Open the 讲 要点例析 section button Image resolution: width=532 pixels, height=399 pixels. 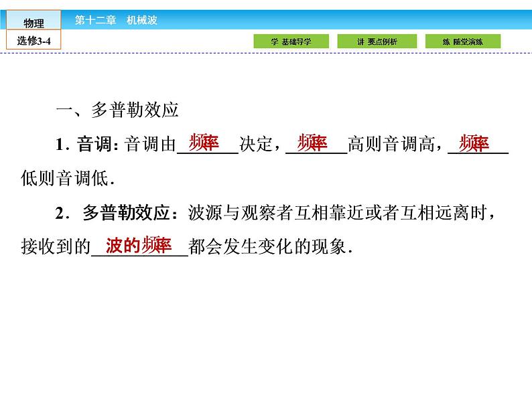point(377,42)
